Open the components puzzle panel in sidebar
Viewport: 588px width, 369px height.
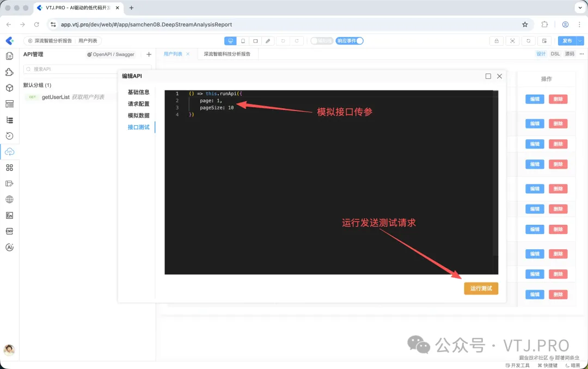pyautogui.click(x=9, y=71)
